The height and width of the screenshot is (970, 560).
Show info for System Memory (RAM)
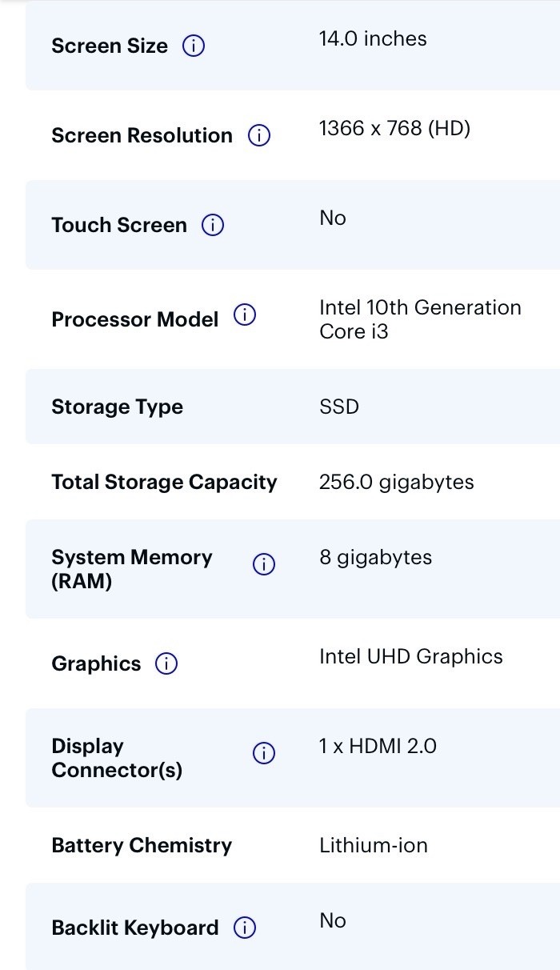tap(264, 564)
